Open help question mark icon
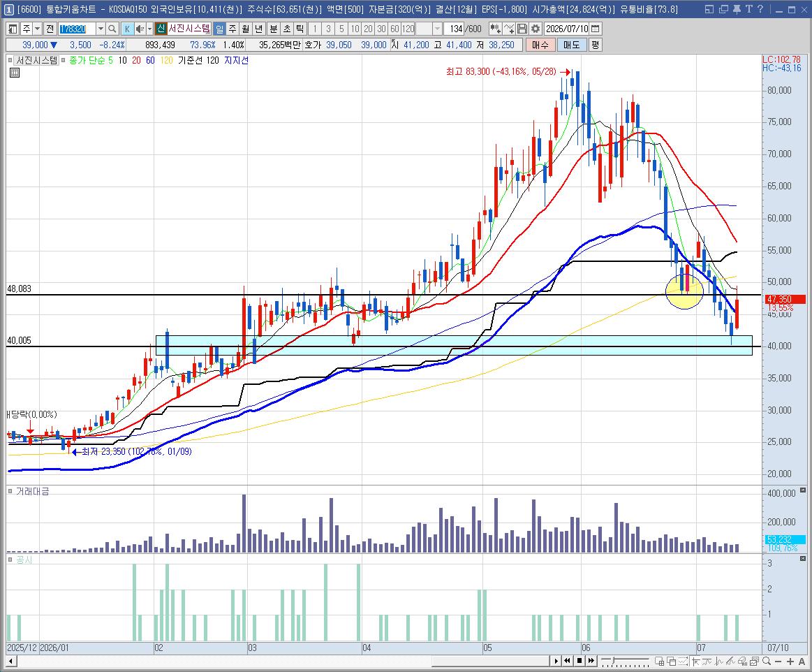Image resolution: width=812 pixels, height=672 pixels. (760, 9)
